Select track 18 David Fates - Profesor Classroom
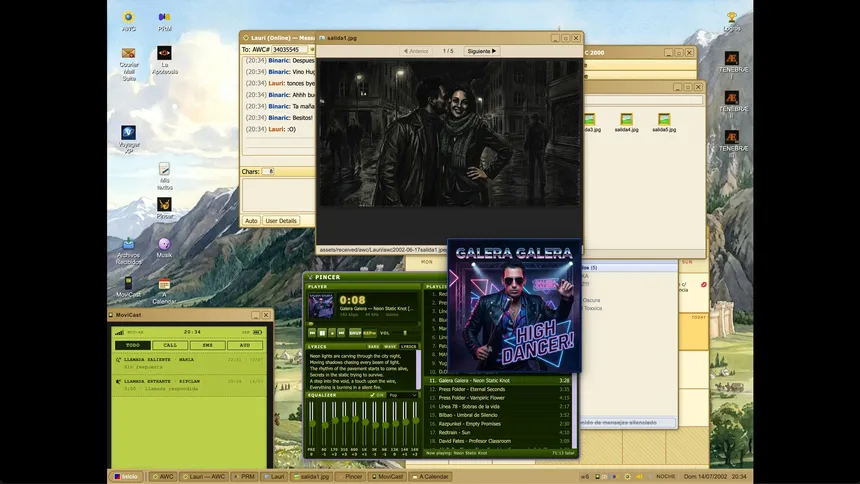860x484 pixels. pos(499,441)
